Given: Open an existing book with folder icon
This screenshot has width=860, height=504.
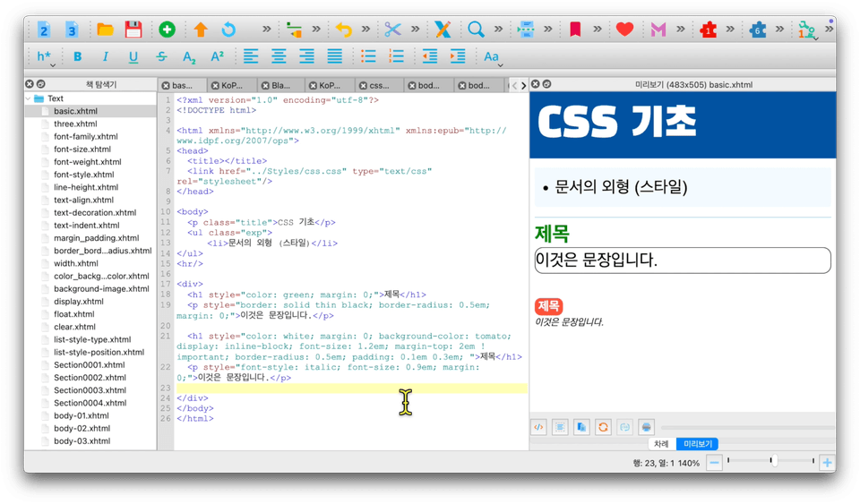Looking at the screenshot, I should pyautogui.click(x=105, y=29).
